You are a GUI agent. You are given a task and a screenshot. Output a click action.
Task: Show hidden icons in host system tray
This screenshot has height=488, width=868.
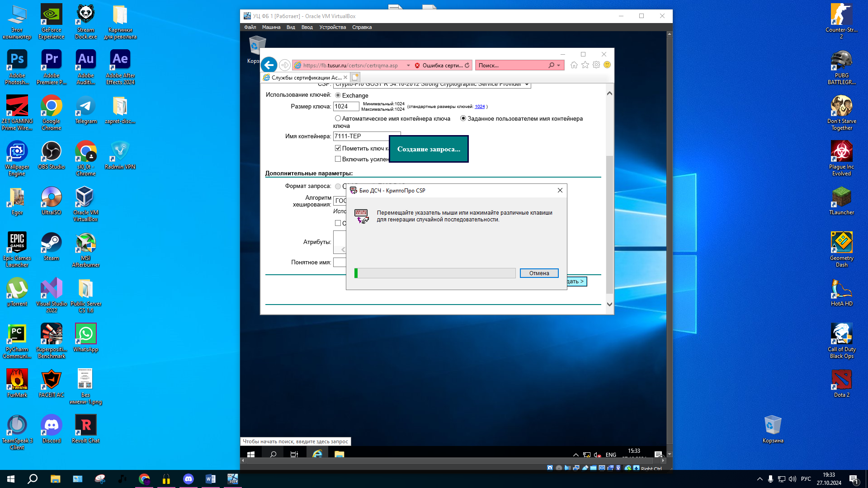pos(759,479)
